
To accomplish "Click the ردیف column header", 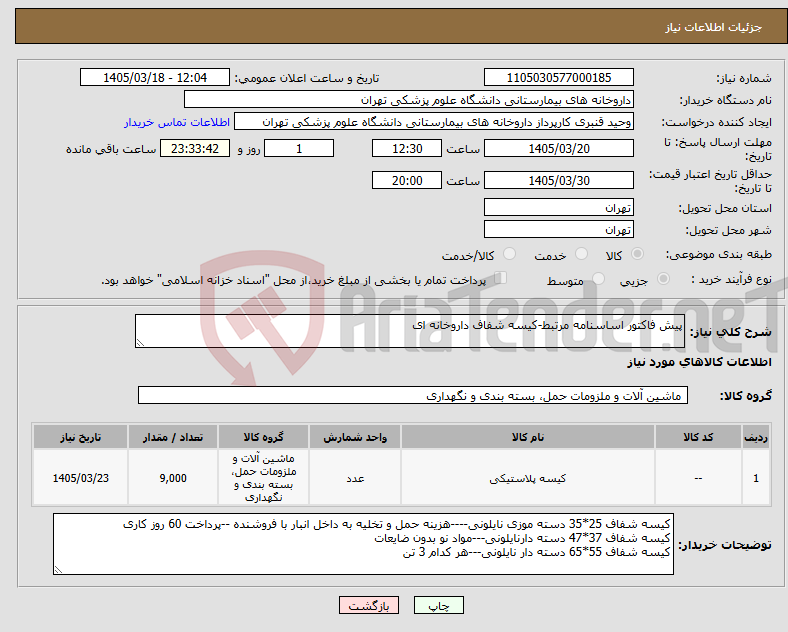I will point(756,437).
